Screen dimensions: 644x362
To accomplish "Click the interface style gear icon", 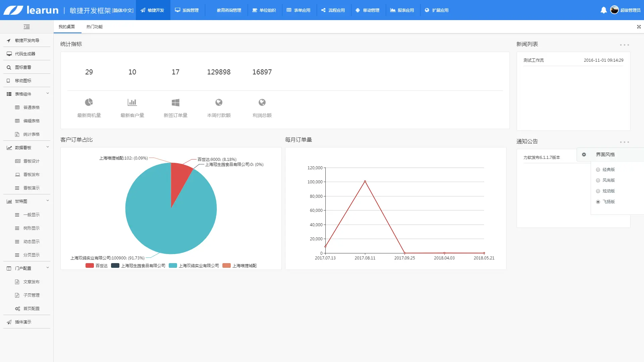I will pos(584,155).
